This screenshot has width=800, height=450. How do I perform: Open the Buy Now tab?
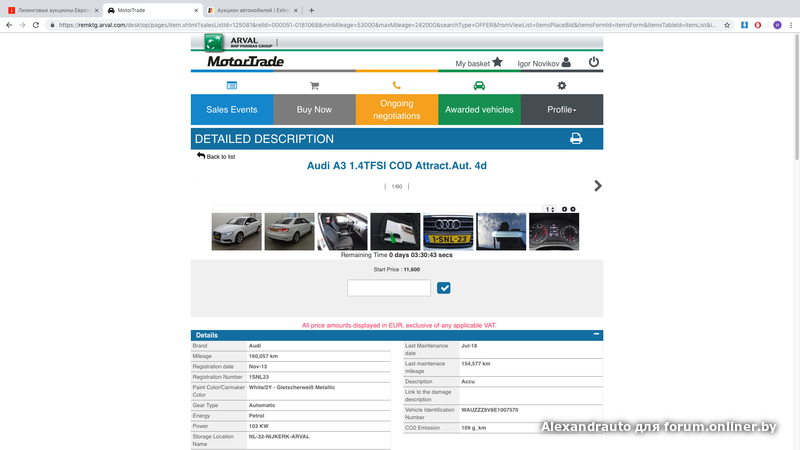(314, 110)
